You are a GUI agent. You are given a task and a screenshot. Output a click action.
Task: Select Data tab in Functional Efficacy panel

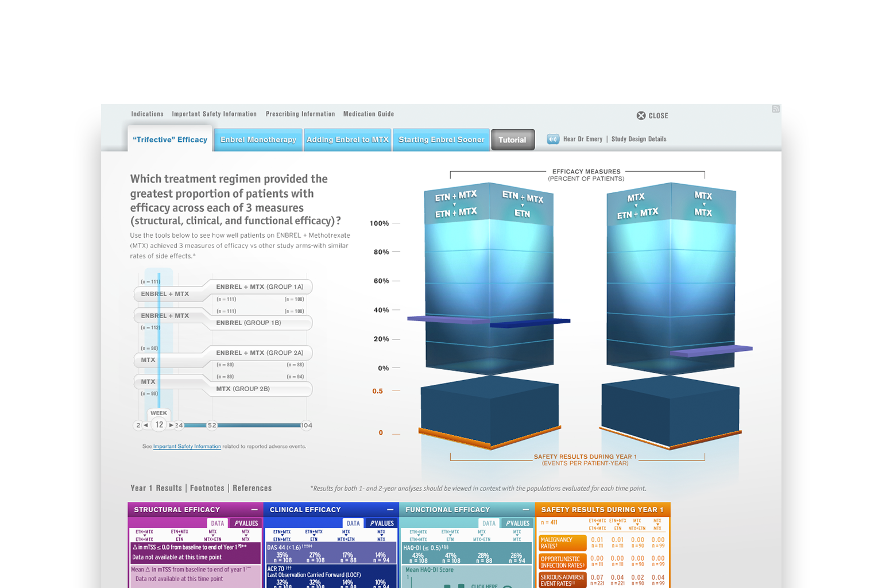[x=489, y=523]
